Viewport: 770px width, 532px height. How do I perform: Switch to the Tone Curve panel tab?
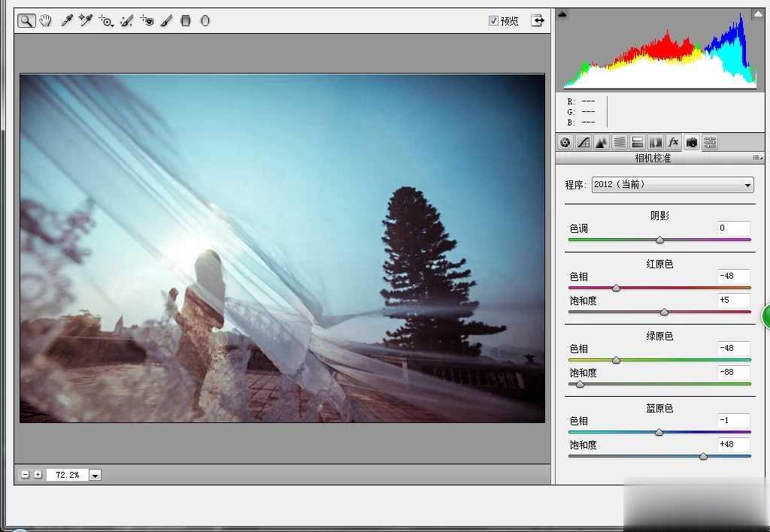584,142
